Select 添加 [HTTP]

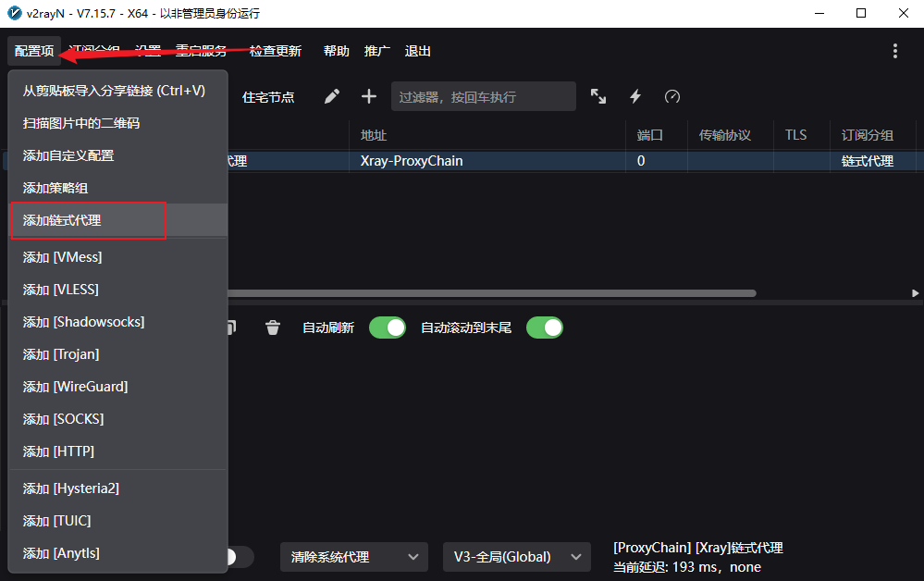click(118, 452)
